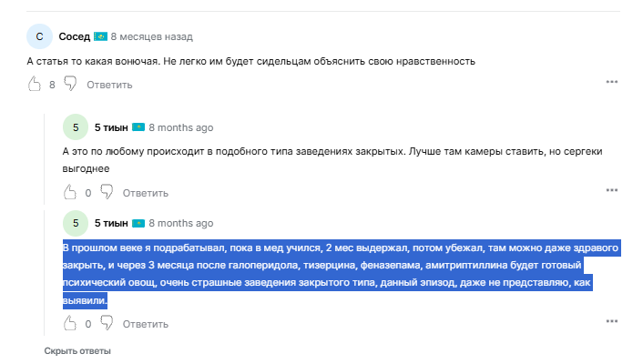643x364 pixels.
Task: Open more options on Сосед's comment
Action: point(612,83)
